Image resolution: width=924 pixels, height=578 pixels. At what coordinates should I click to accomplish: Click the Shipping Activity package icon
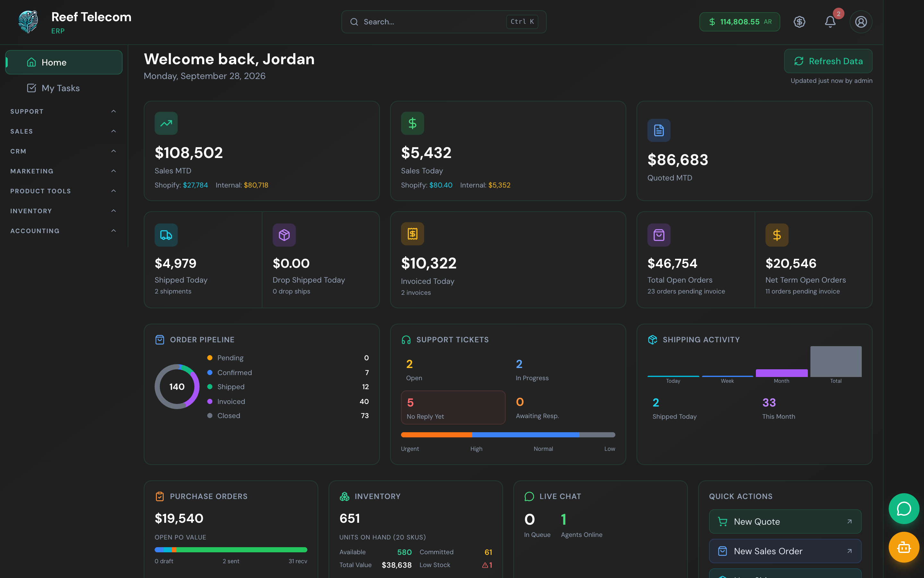click(x=653, y=339)
